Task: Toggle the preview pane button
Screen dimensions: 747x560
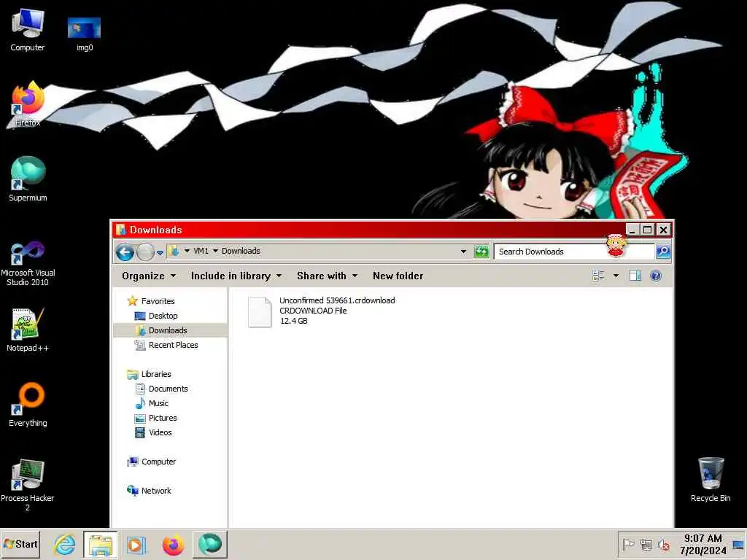Action: pos(635,276)
